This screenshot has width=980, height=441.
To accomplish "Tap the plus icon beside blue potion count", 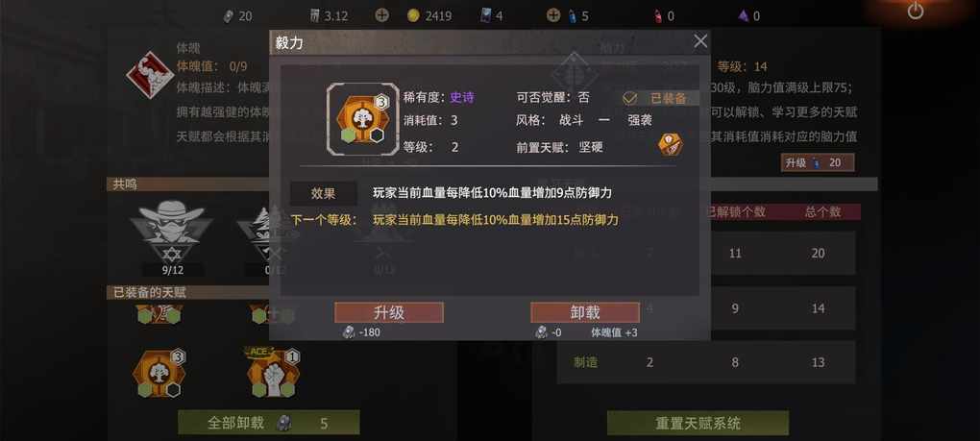I will [553, 15].
